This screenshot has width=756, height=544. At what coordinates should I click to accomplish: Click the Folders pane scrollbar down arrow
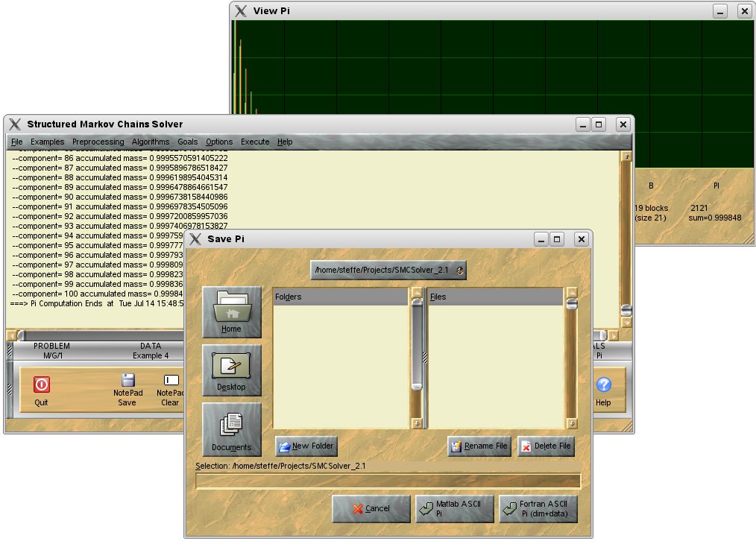pos(417,421)
